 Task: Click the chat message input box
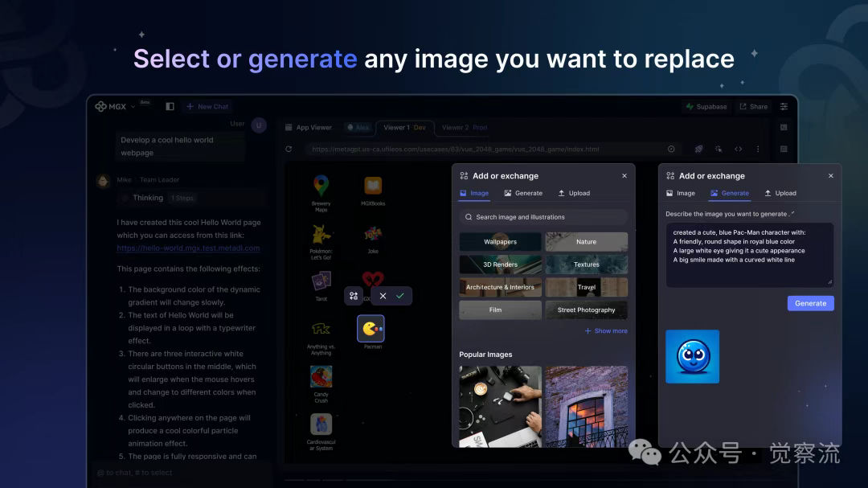[x=182, y=473]
